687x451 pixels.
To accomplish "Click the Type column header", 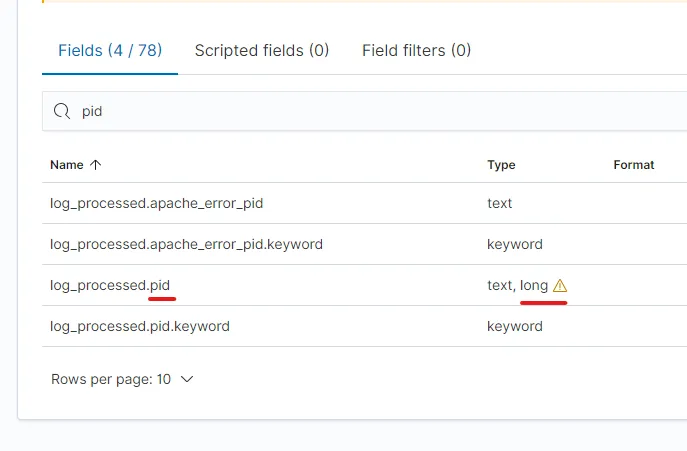I will pos(501,165).
